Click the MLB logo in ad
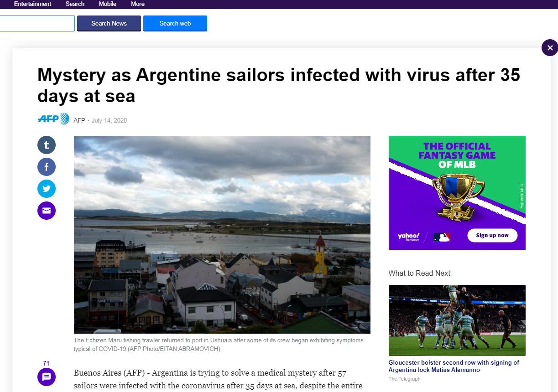The width and height of the screenshot is (558, 392). (x=442, y=237)
